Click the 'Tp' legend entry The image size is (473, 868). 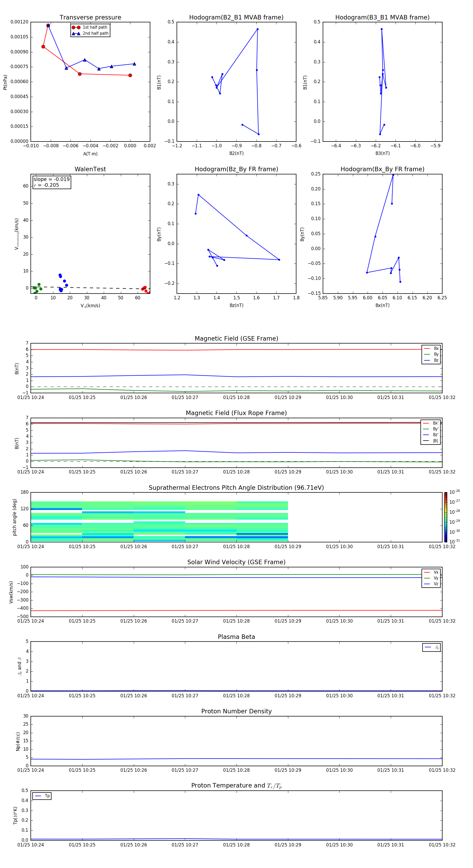point(42,796)
